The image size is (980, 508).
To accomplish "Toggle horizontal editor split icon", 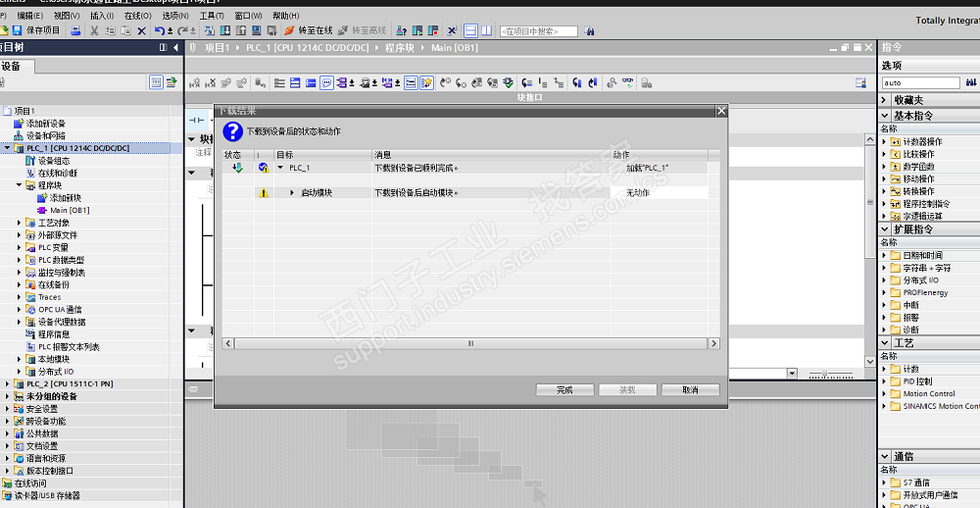I will 471,30.
